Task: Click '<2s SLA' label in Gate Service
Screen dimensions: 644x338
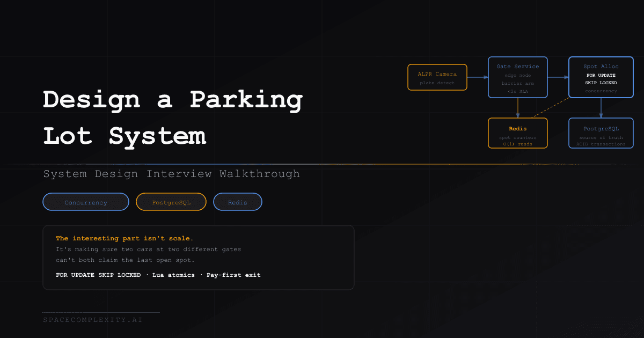Action: click(x=518, y=91)
